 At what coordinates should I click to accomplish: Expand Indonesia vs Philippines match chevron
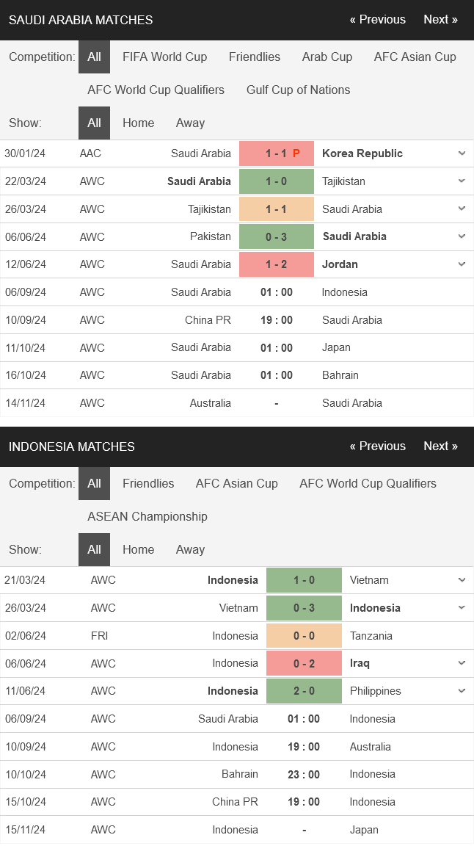click(462, 691)
